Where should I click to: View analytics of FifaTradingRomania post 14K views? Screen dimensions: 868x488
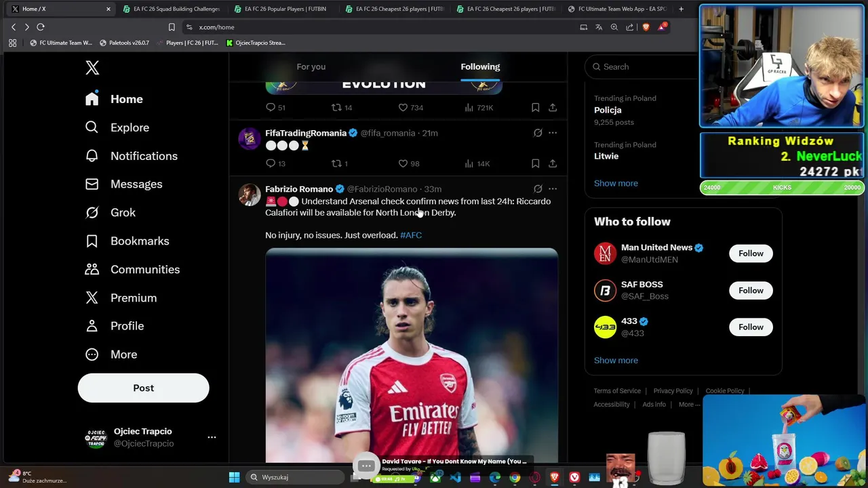pos(477,163)
